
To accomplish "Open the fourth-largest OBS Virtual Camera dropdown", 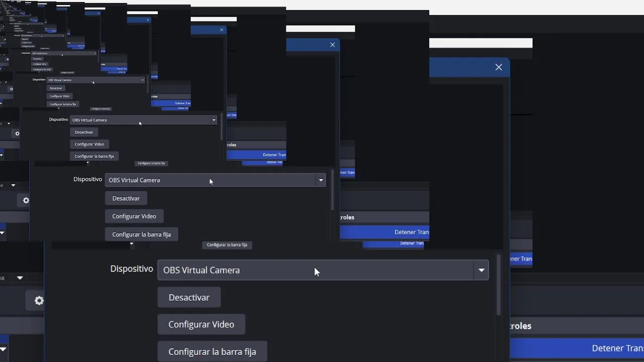I will click(96, 80).
